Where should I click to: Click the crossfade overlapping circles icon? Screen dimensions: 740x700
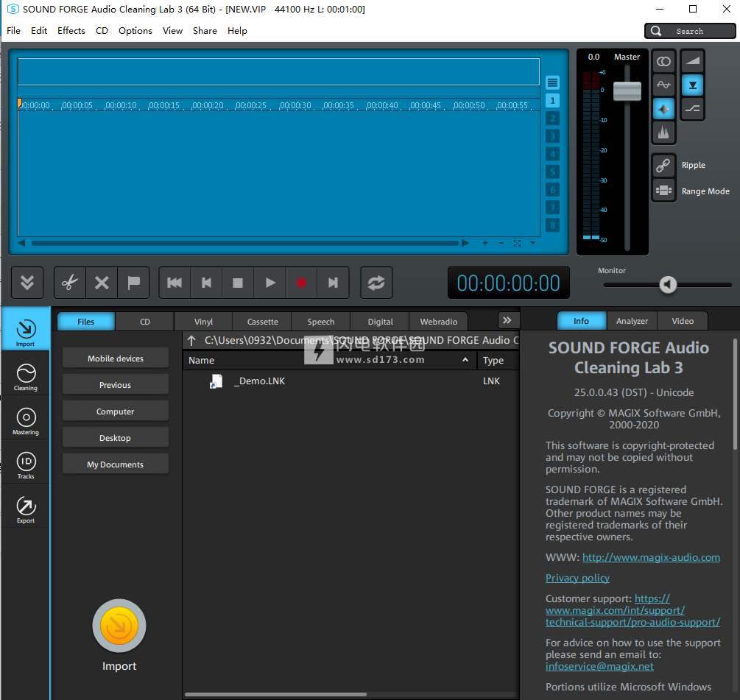click(x=663, y=61)
